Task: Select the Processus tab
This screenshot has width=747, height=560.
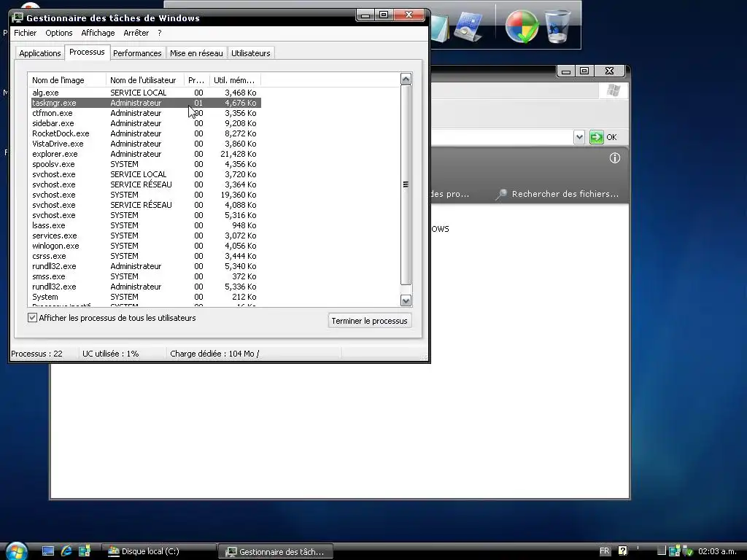Action: (x=88, y=52)
